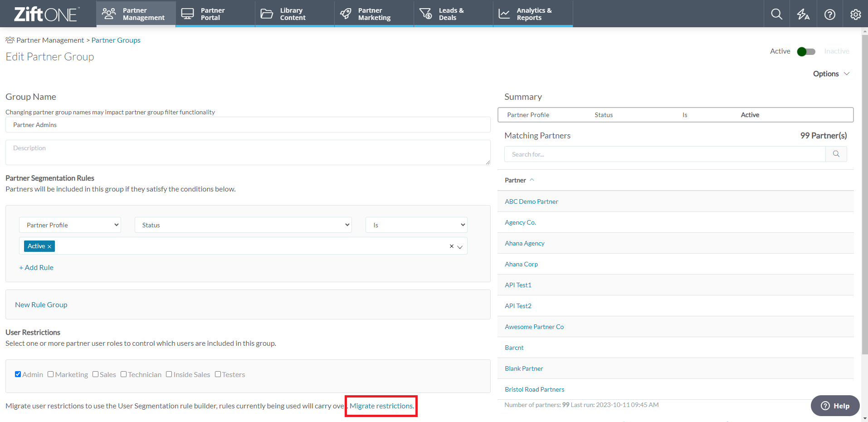Open the Ahana Corp partner

pos(521,264)
